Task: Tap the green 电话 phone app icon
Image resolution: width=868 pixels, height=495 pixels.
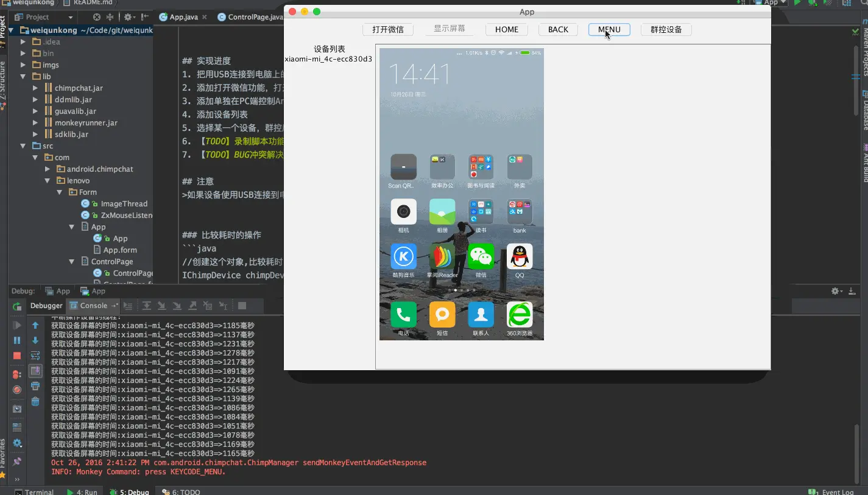Action: tap(403, 314)
